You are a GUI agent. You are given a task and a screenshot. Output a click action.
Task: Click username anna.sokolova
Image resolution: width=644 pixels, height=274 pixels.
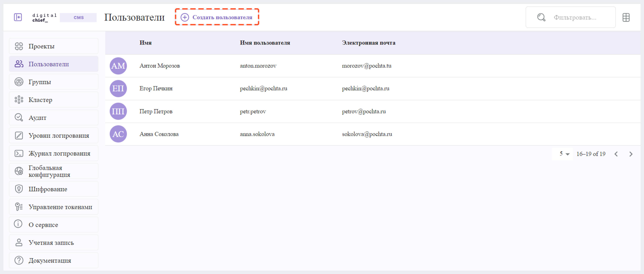[x=257, y=134]
